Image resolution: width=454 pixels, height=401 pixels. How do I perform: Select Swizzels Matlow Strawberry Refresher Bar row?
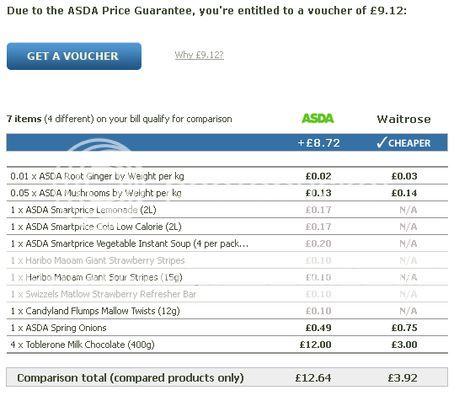(x=227, y=294)
